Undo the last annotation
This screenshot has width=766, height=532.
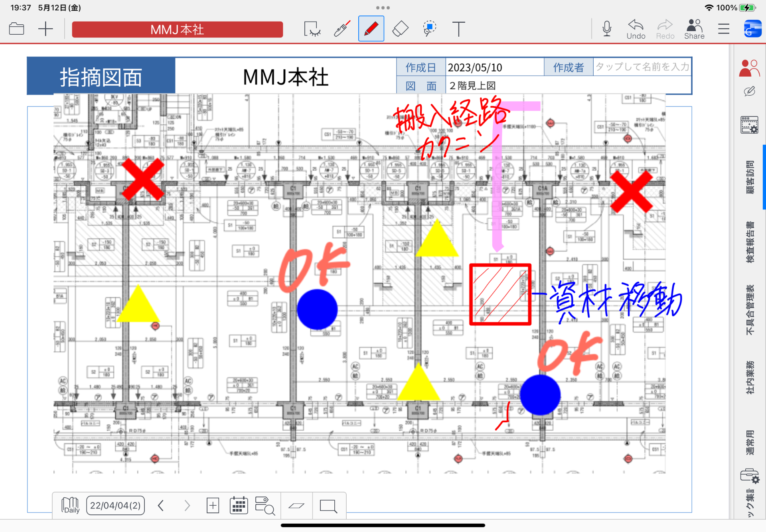[x=635, y=28]
